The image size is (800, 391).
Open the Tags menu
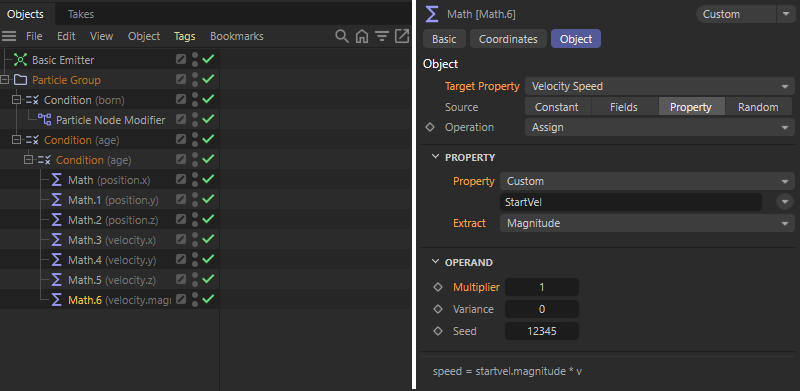coord(184,36)
